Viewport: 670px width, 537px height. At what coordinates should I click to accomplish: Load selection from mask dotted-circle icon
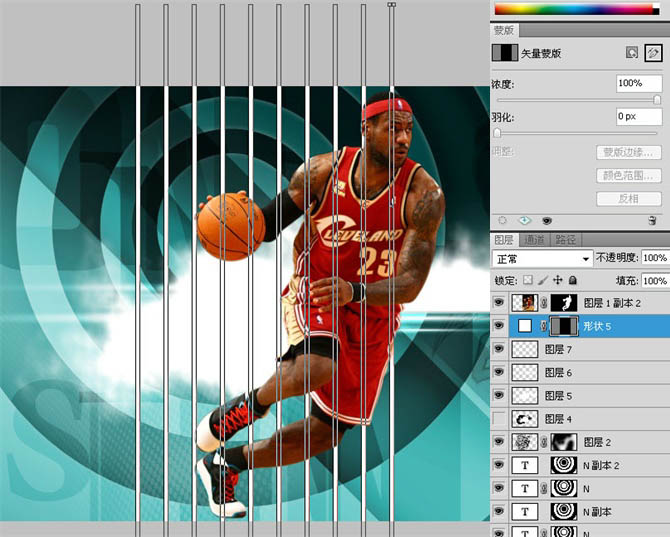pos(502,220)
